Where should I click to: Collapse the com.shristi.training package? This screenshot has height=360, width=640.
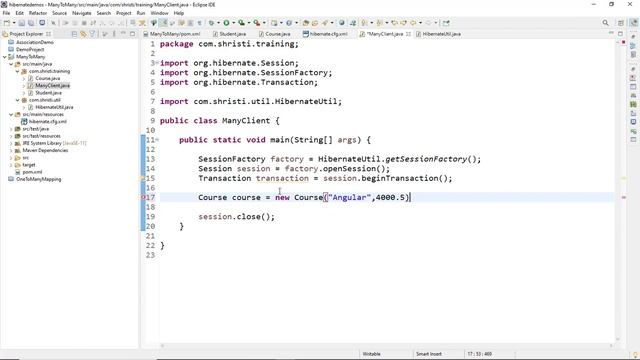18,71
